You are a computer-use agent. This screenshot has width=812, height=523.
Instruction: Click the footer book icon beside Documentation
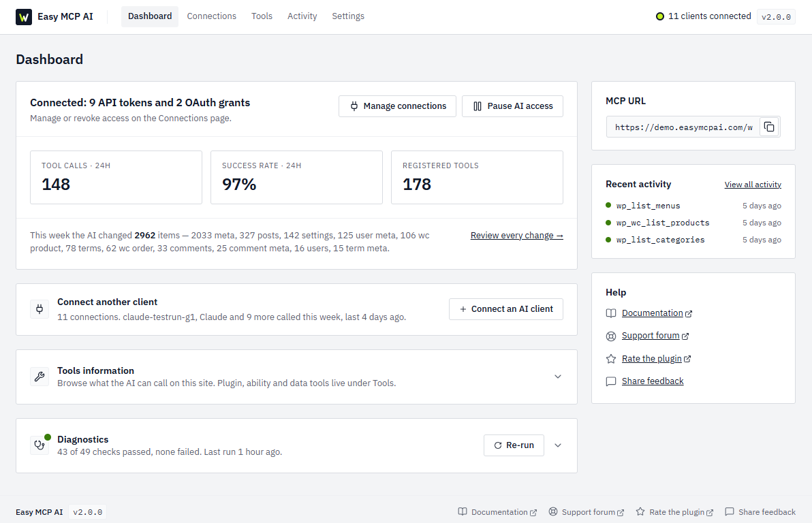463,511
